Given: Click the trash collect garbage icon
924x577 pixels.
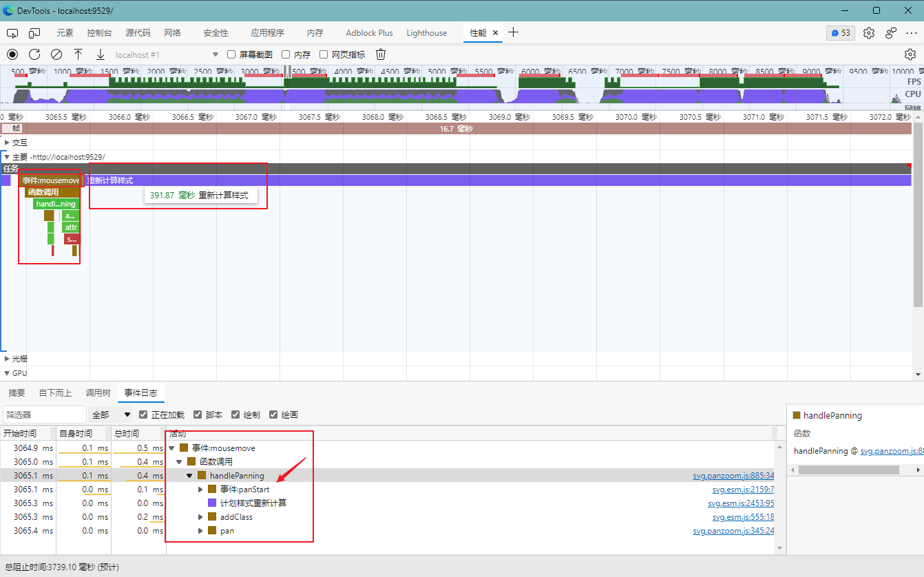Looking at the screenshot, I should 381,54.
